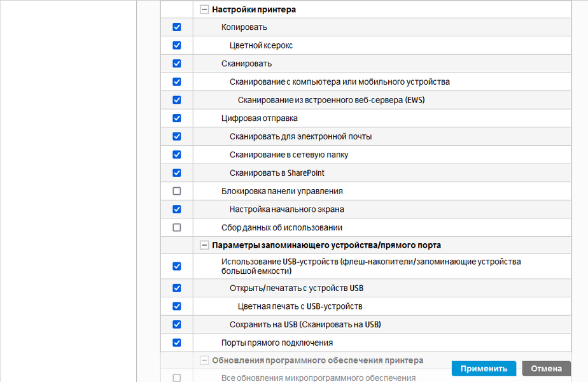Uncheck Сканирование из встроенного веб-сервера (EWS)

coord(177,100)
